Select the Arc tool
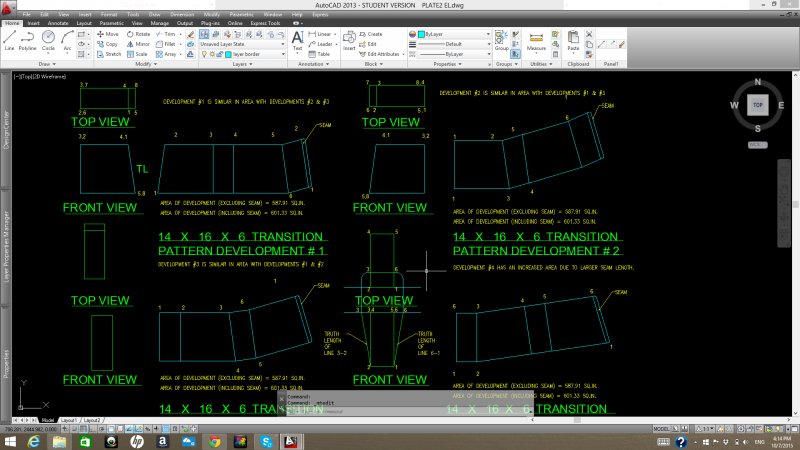 point(67,40)
